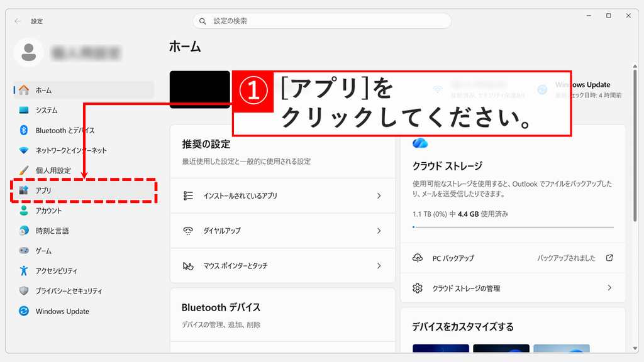
Task: Click the Privacy shield icon
Action: (24, 290)
